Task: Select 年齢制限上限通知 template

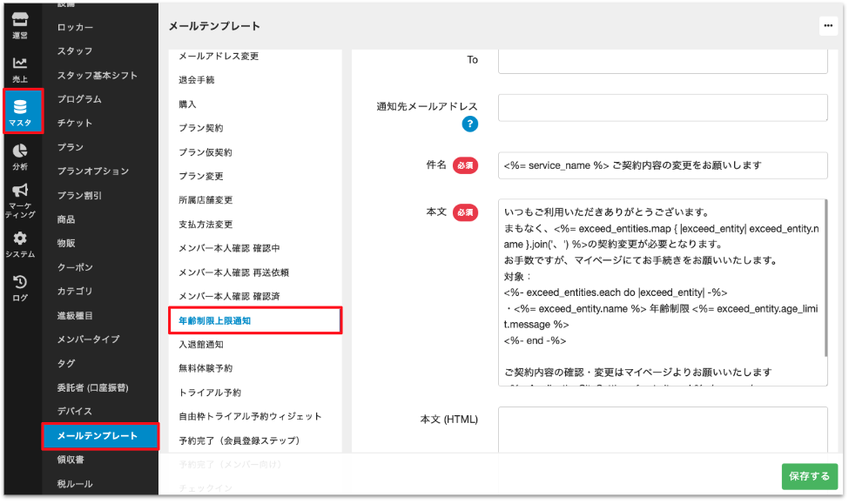Action: (215, 321)
